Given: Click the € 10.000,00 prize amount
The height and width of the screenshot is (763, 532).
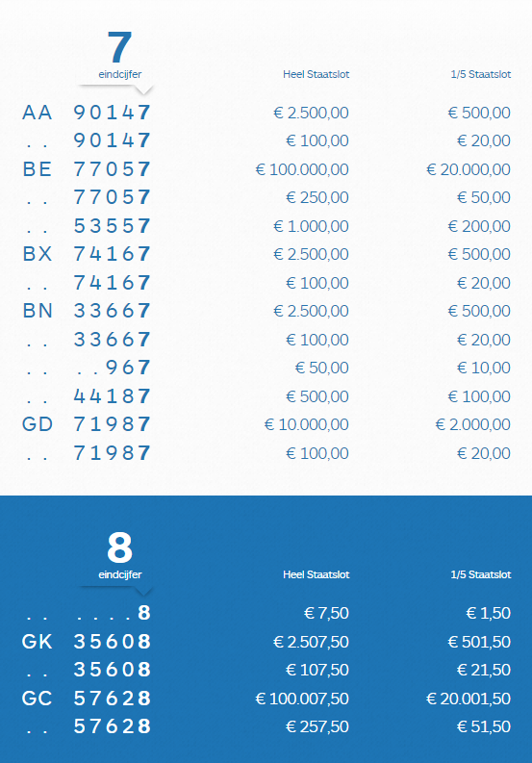Looking at the screenshot, I should (x=307, y=424).
